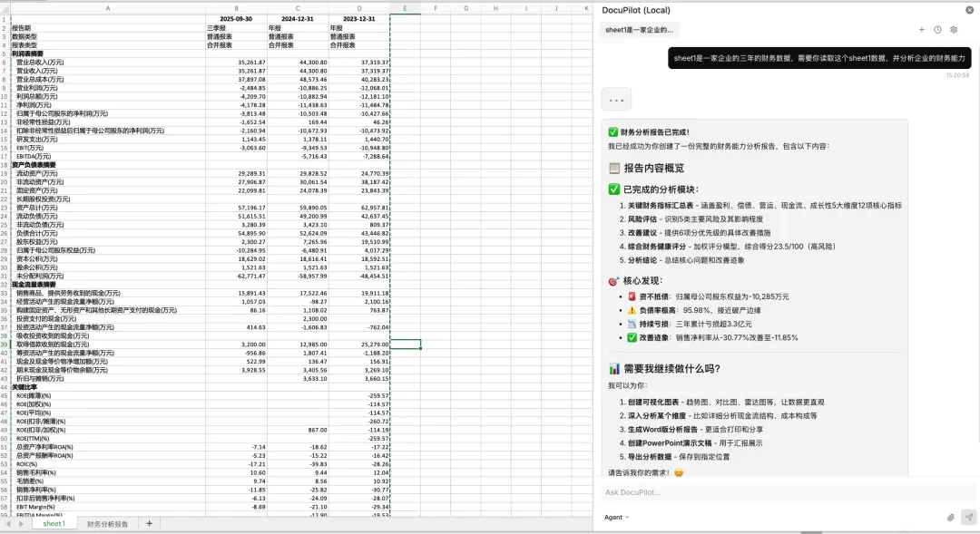Click the 未分配利润(万元) label cell
Screen dimensions: 980x534
[107, 276]
